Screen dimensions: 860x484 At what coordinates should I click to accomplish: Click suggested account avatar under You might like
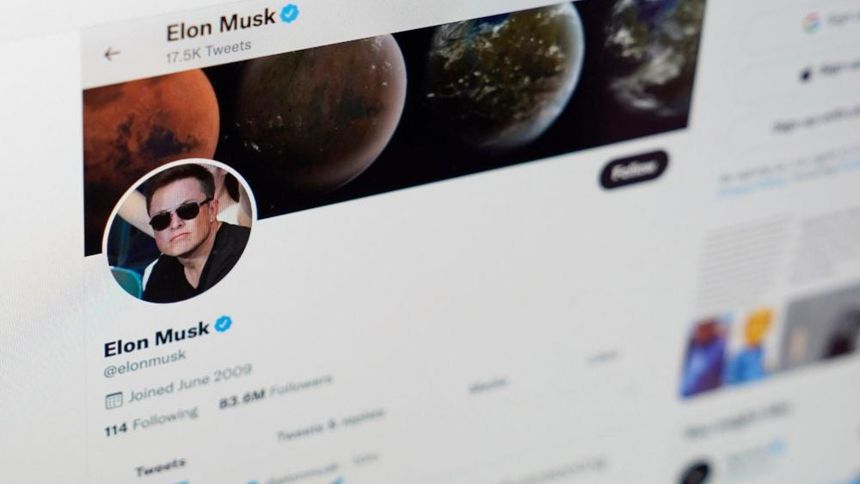(x=695, y=473)
